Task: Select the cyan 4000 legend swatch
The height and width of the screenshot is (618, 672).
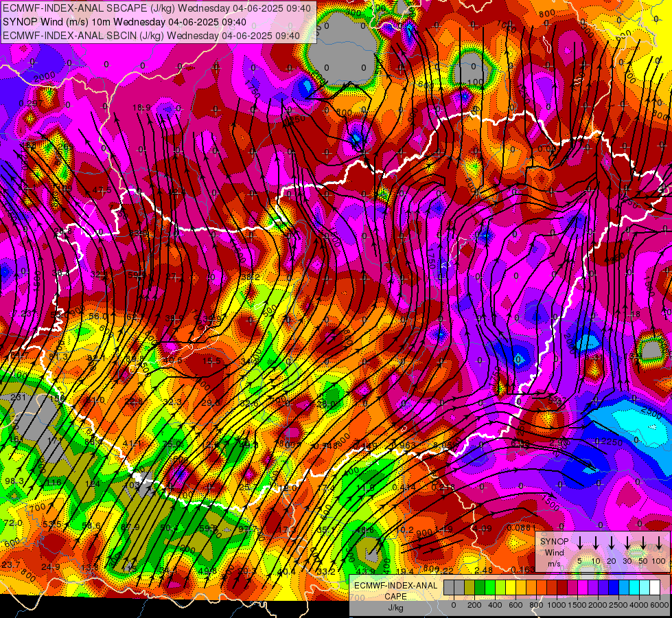Action: [634, 588]
